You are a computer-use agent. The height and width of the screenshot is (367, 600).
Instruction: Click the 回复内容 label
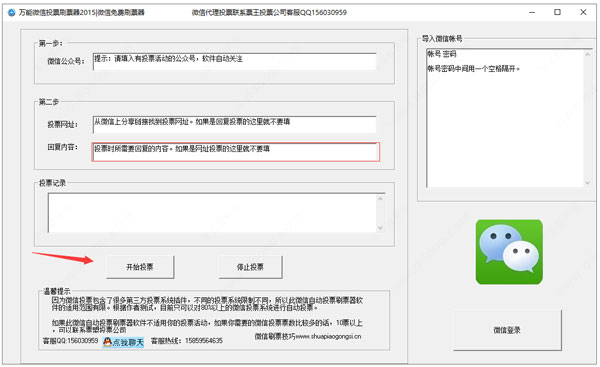(62, 147)
